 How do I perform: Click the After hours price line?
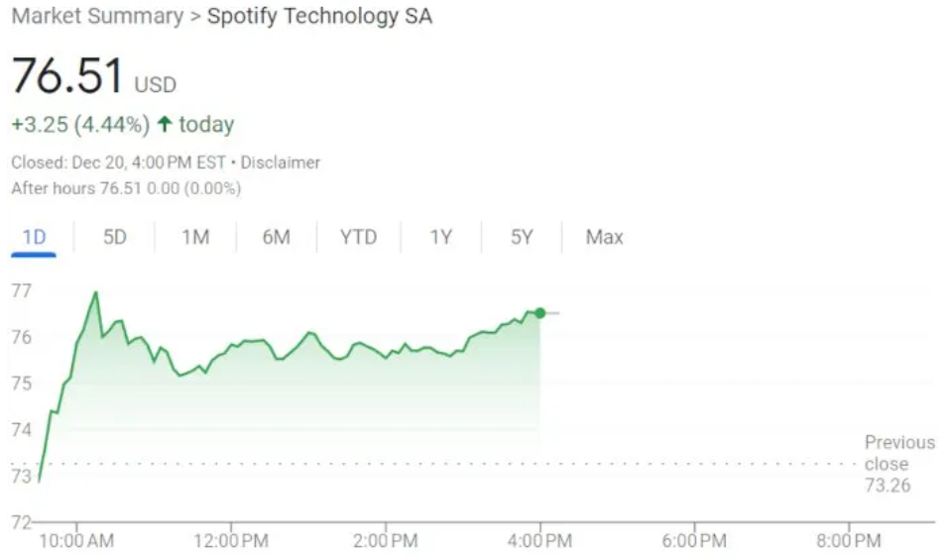tap(126, 188)
